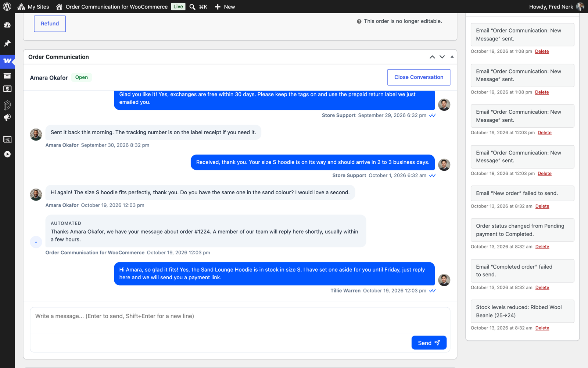This screenshot has width=588, height=368.
Task: Click Tillie Warren's avatar beside the last reply
Action: tap(444, 280)
